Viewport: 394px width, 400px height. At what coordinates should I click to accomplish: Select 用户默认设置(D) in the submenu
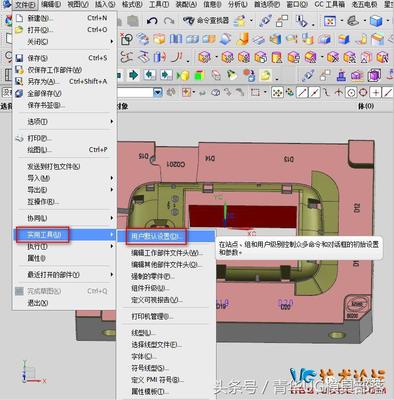[166, 237]
